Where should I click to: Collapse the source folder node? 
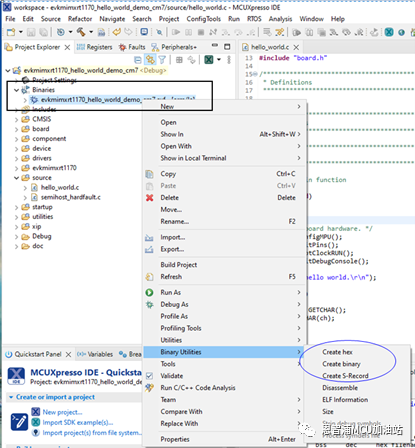point(16,178)
